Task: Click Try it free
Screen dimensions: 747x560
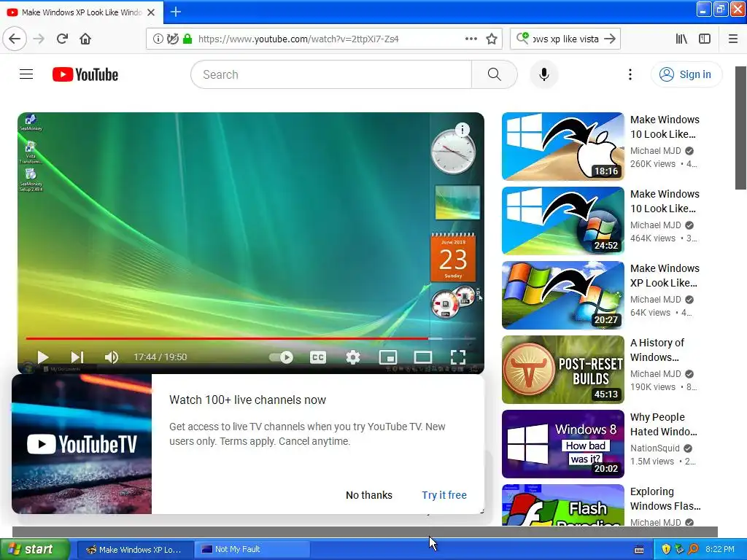Action: [x=444, y=495]
